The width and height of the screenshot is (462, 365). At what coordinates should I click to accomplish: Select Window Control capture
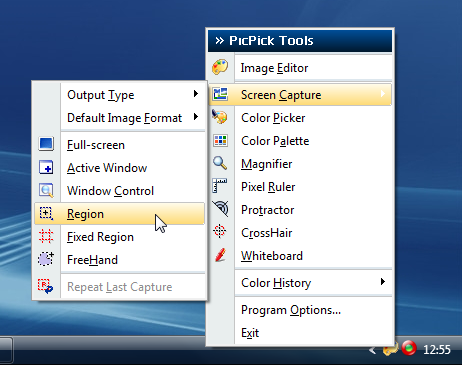pyautogui.click(x=120, y=191)
